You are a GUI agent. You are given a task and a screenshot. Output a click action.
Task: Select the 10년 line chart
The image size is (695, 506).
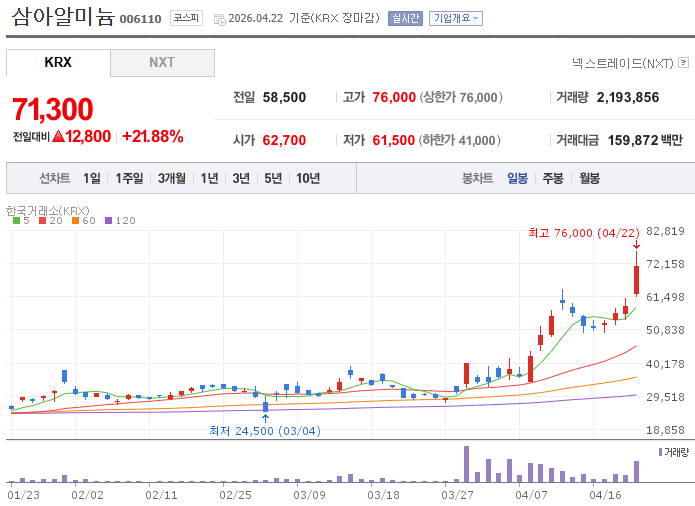308,178
